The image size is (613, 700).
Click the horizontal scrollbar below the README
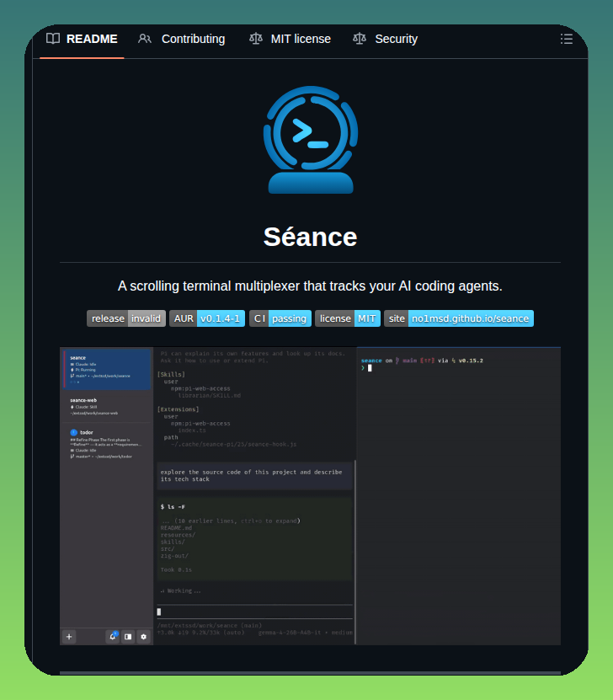click(310, 673)
